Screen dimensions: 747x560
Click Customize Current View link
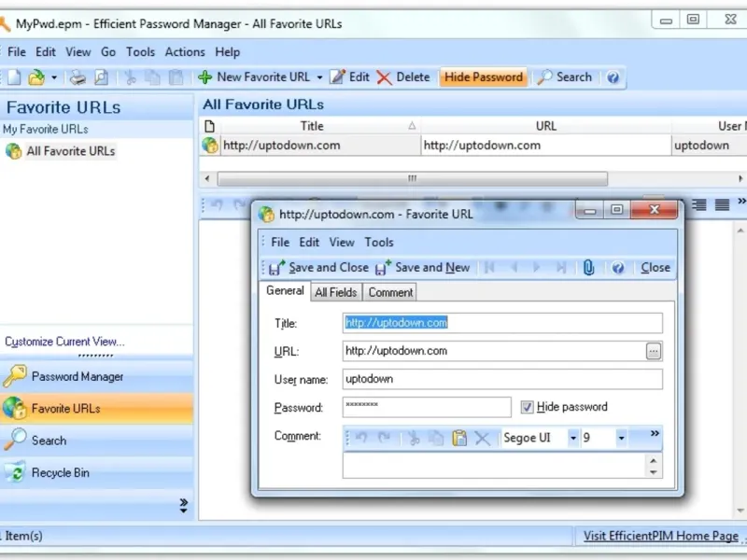coord(64,342)
